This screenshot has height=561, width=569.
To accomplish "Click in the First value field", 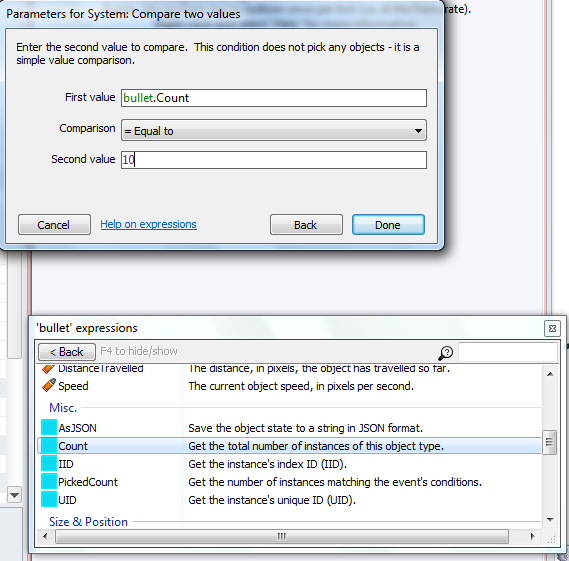I will 274,98.
